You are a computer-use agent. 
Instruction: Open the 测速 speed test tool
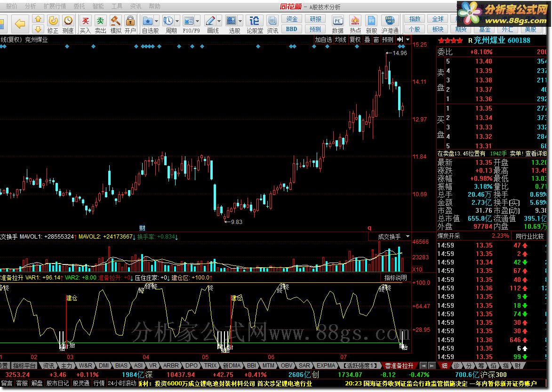(x=68, y=24)
